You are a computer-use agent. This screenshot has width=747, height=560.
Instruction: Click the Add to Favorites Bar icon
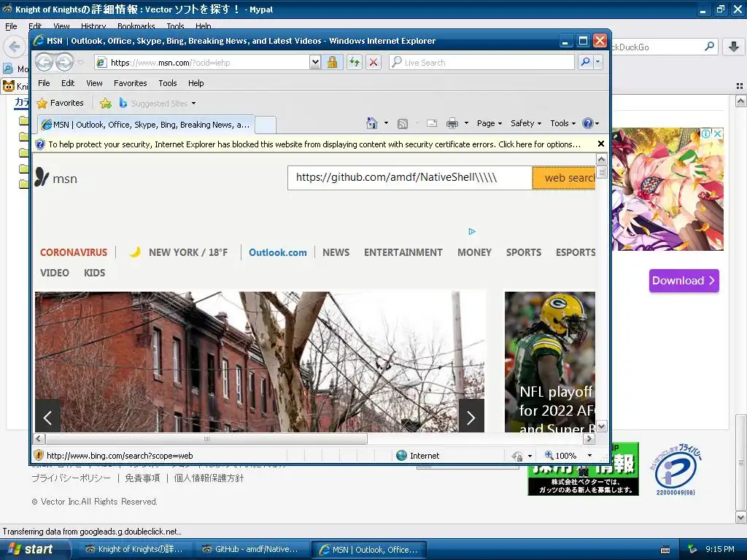click(106, 103)
